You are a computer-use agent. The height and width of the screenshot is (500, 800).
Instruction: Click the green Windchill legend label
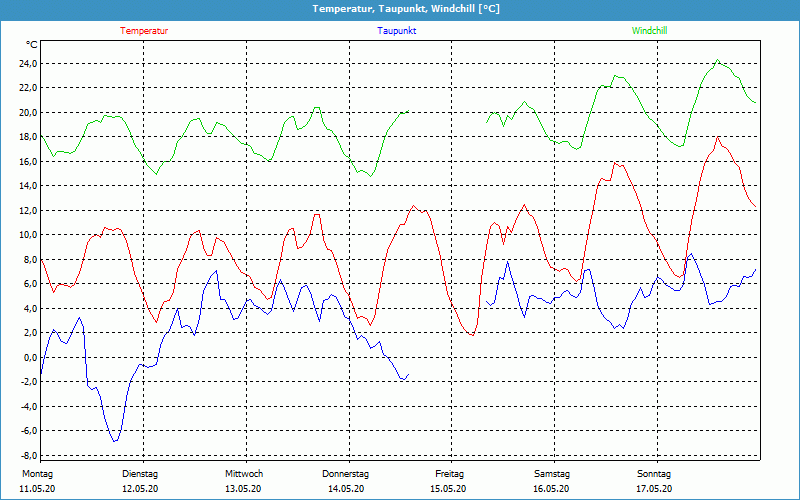[x=649, y=31]
